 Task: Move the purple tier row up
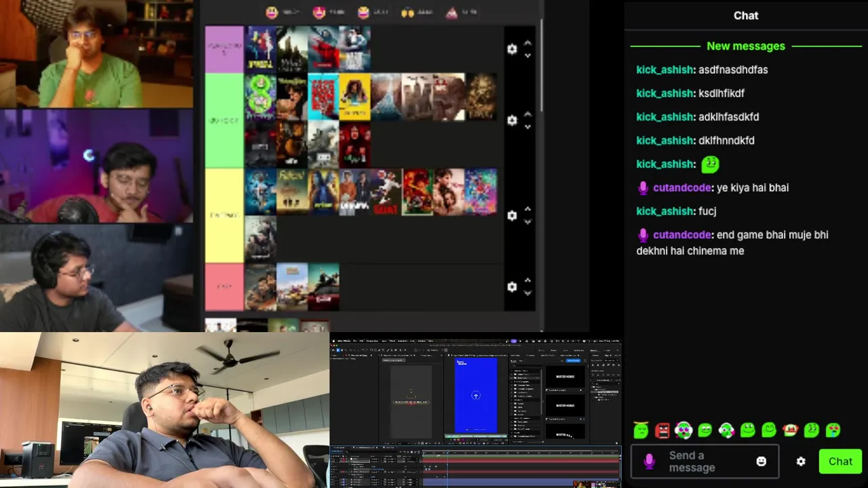pyautogui.click(x=528, y=43)
